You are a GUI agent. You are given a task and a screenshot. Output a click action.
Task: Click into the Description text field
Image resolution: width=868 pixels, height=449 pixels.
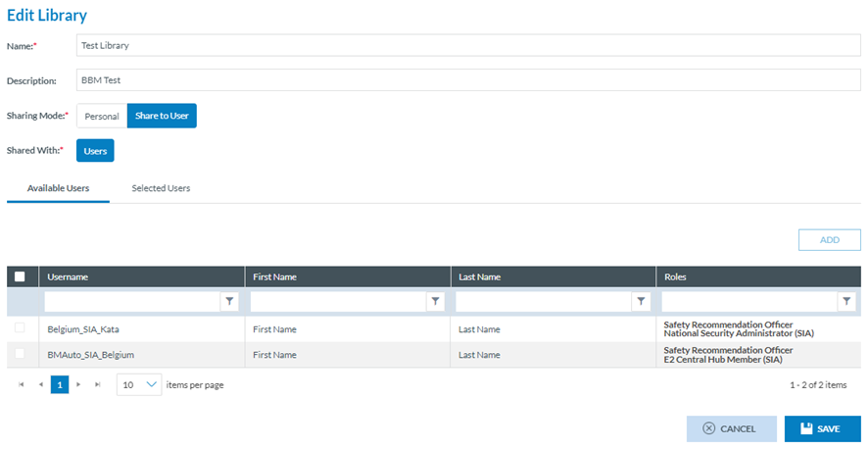pyautogui.click(x=468, y=80)
